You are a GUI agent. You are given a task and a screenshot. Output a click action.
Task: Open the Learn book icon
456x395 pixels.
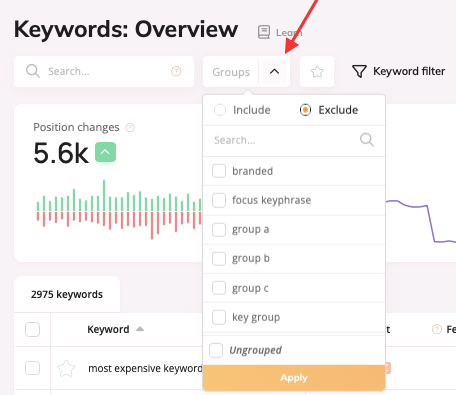[x=264, y=32]
